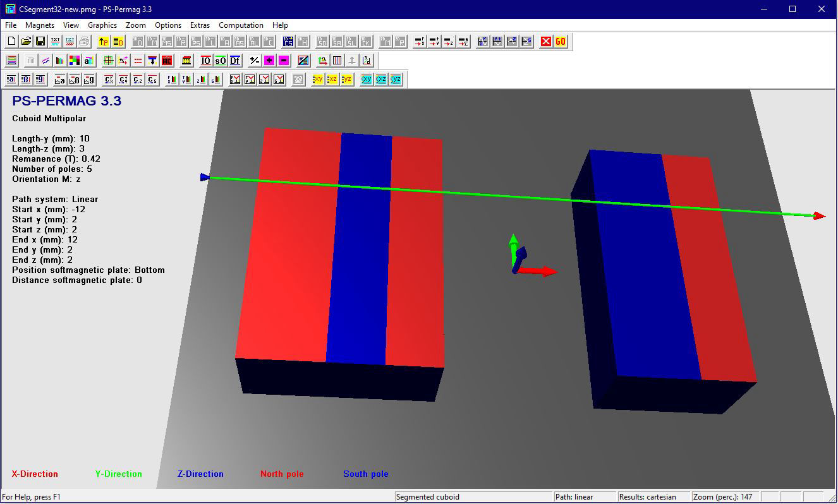Click the save floppy disk icon
838x504 pixels.
pos(40,42)
